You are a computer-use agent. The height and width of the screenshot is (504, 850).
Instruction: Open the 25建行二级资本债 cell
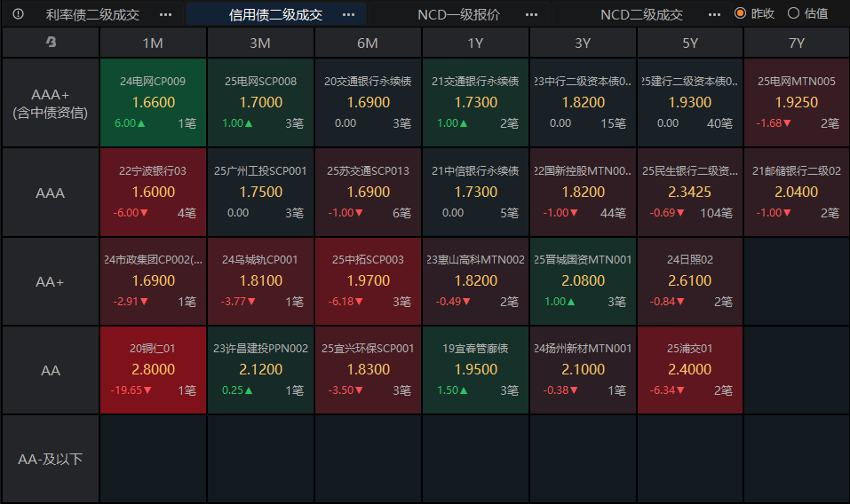[x=690, y=103]
